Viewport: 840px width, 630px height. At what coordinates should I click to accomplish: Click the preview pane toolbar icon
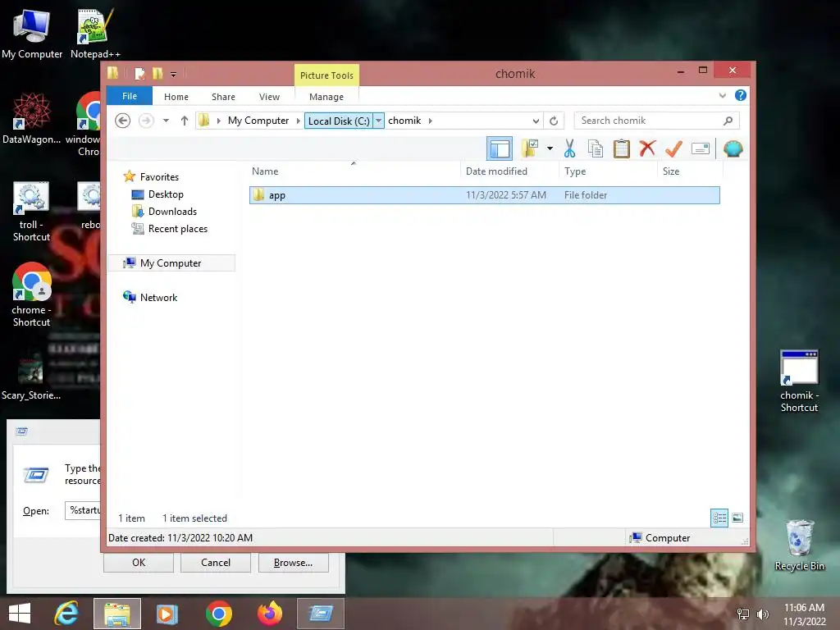pos(500,149)
